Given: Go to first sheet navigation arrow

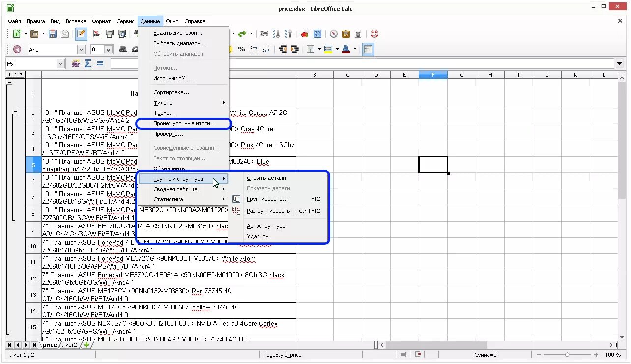Looking at the screenshot, I should tap(10, 345).
